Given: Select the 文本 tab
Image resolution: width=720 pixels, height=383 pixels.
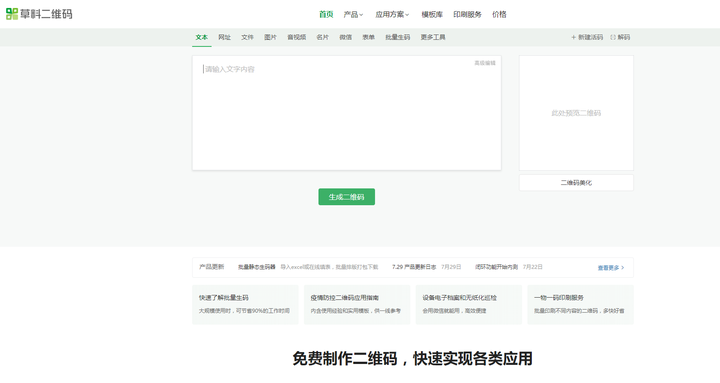Looking at the screenshot, I should [202, 37].
